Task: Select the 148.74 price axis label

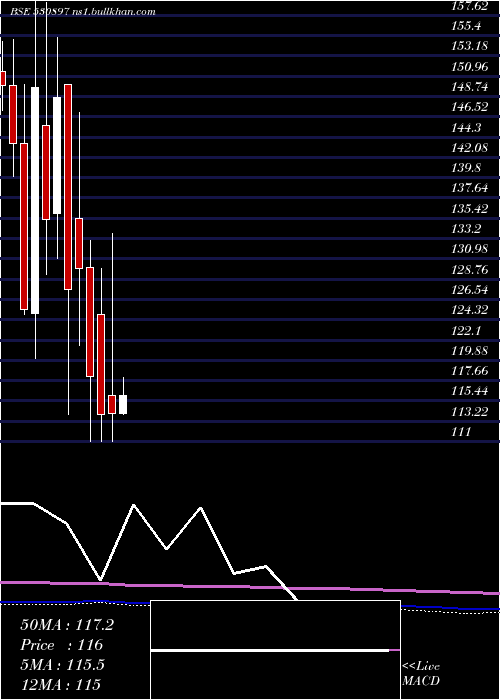Action: (x=470, y=87)
